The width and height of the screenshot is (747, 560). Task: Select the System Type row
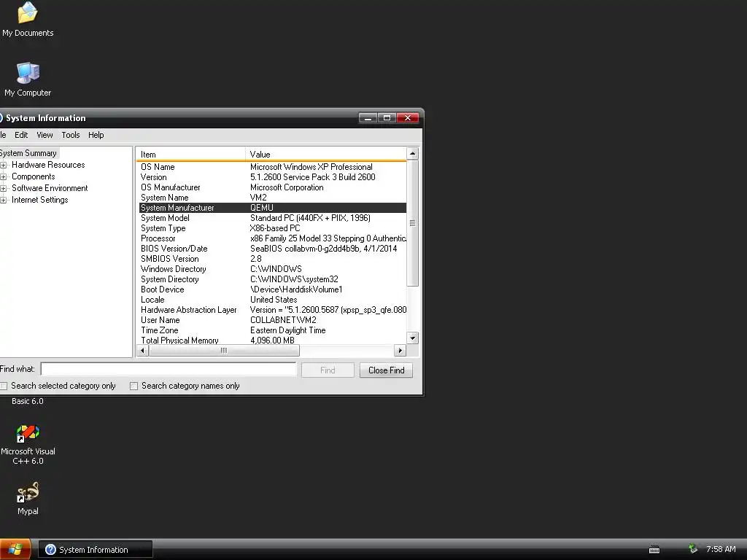(x=273, y=228)
